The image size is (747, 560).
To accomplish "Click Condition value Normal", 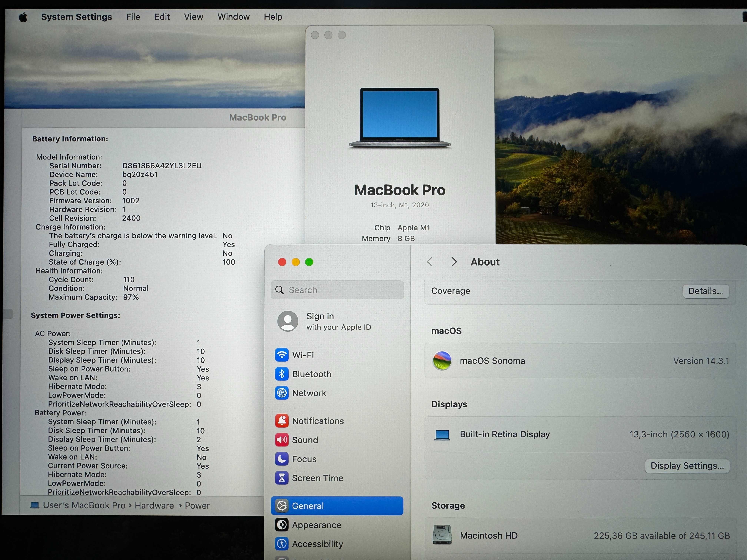I will pyautogui.click(x=136, y=288).
